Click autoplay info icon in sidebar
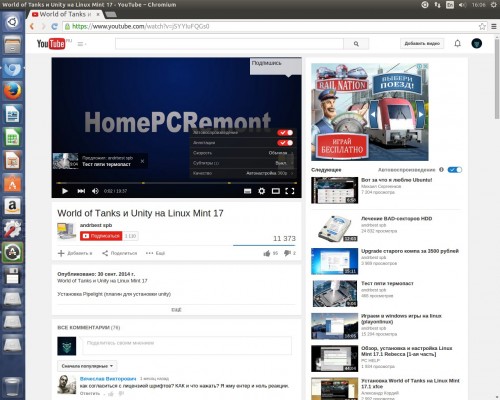The width and height of the screenshot is (500, 400). pos(441,170)
